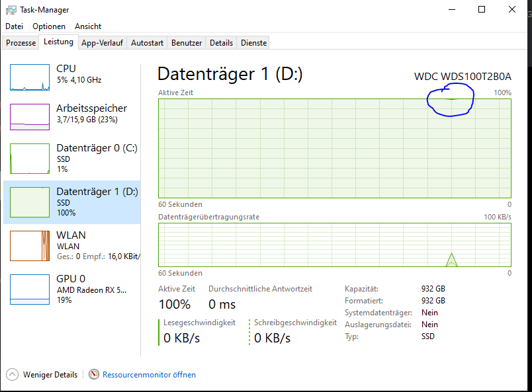Minimize the Task-Manager window

pyautogui.click(x=452, y=9)
